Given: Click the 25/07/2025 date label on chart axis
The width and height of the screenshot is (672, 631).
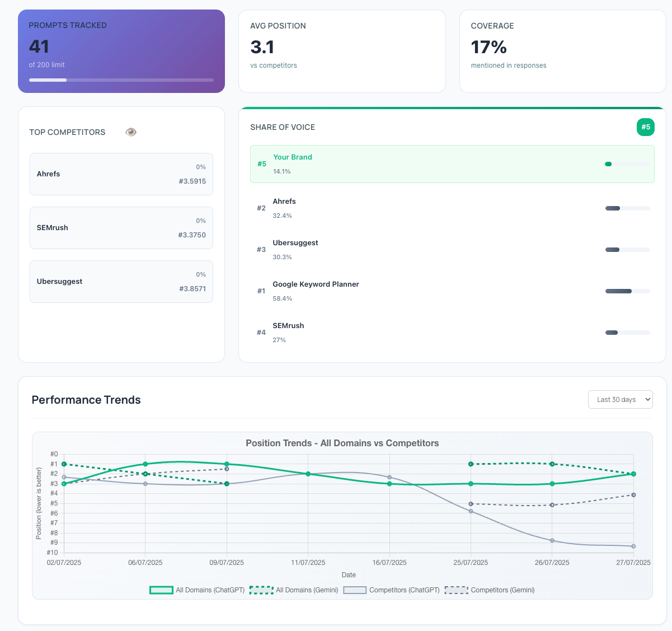Looking at the screenshot, I should pos(471,563).
